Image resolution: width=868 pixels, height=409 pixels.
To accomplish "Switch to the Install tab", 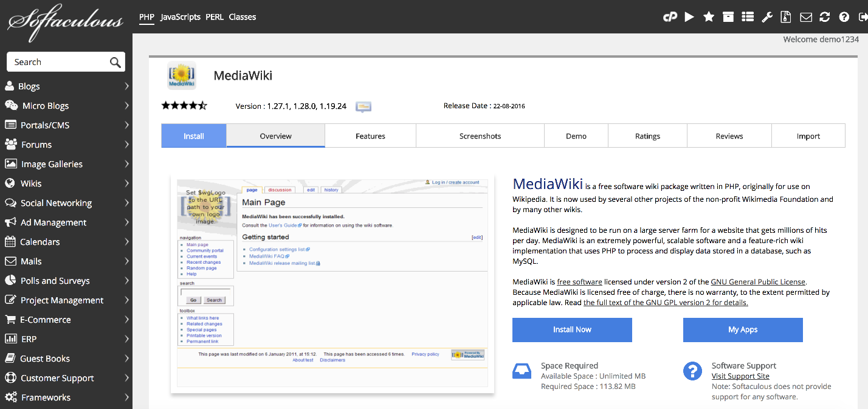I will [194, 136].
